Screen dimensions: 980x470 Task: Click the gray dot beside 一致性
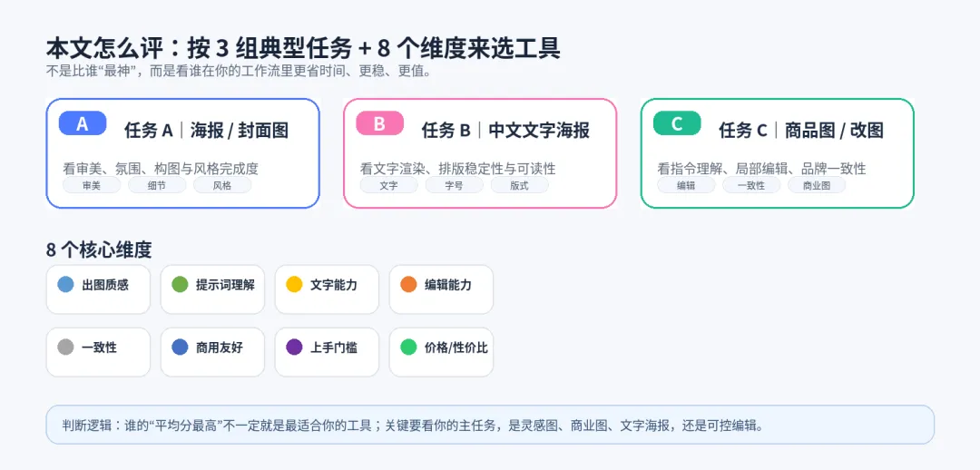pos(65,347)
